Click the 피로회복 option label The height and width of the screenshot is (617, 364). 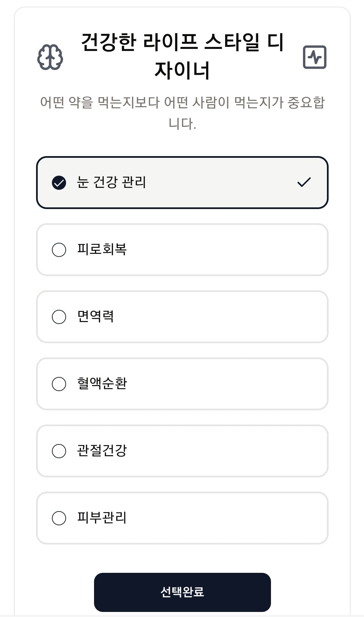pos(102,249)
